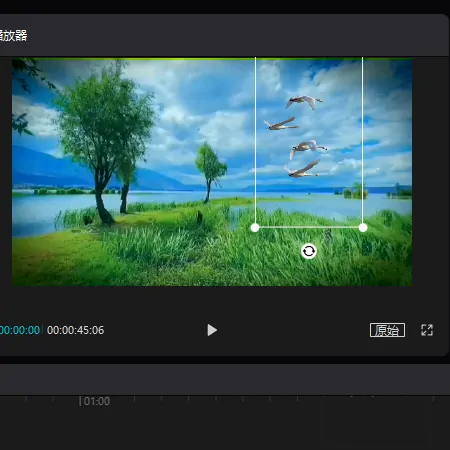Click the 播放器 panel title

(13, 35)
